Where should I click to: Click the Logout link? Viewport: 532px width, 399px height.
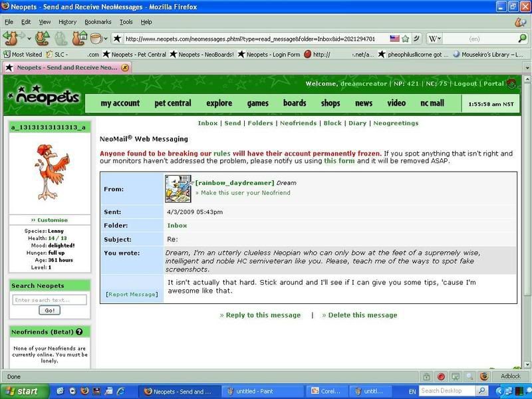click(x=465, y=84)
